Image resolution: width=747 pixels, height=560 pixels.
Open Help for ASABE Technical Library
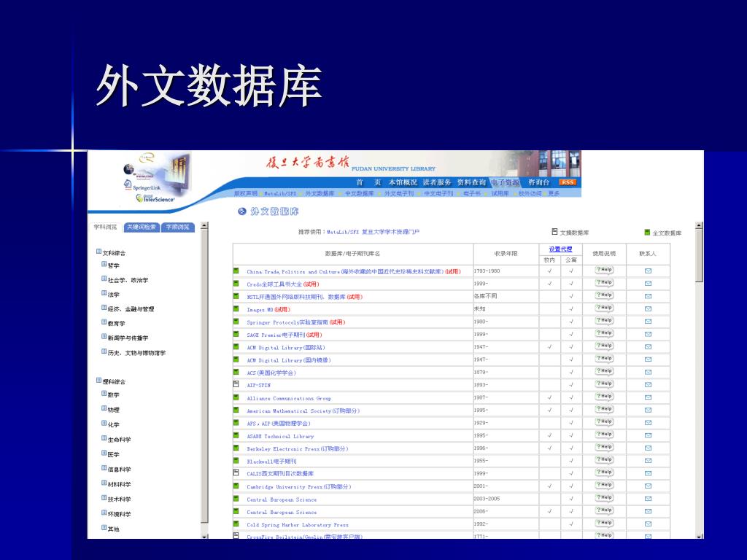pos(604,435)
